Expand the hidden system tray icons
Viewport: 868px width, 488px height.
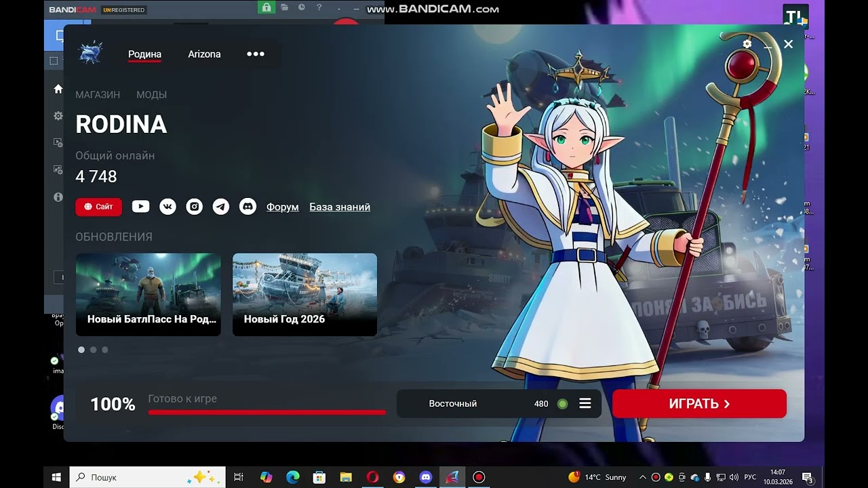(x=643, y=477)
